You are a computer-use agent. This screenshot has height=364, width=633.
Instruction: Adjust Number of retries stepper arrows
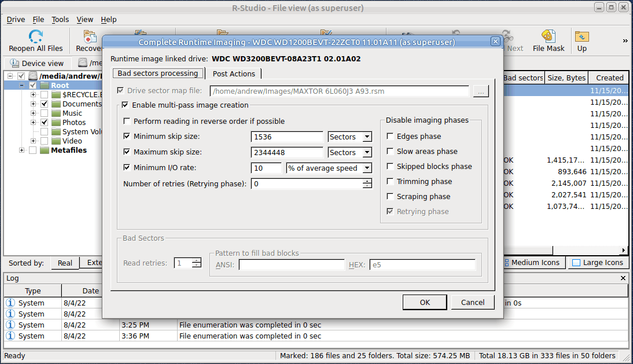[367, 183]
